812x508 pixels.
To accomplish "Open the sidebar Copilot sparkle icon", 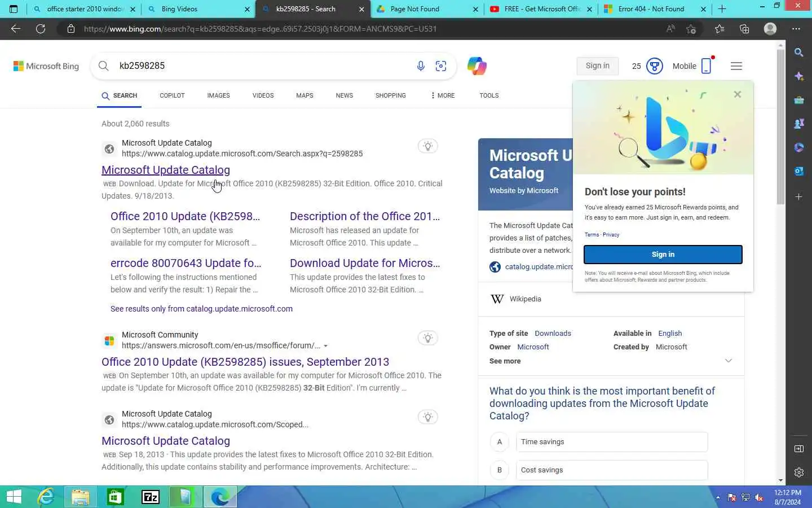I will pos(799,76).
